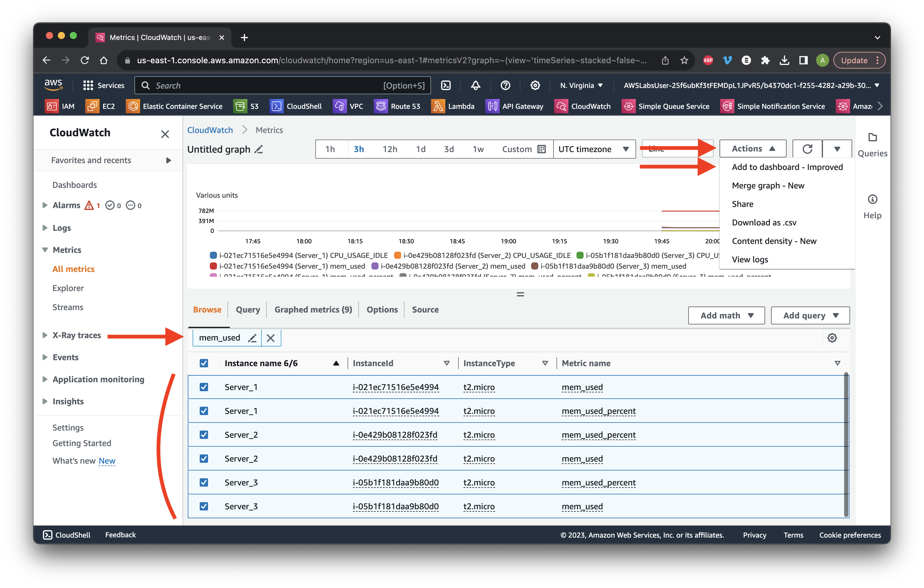Select the 12h time range
Image resolution: width=924 pixels, height=588 pixels.
[390, 149]
